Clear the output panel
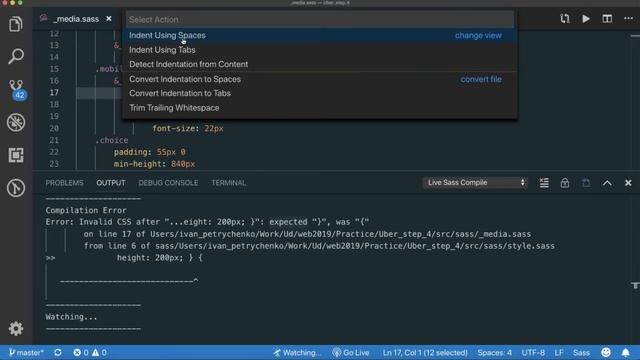This screenshot has height=360, width=640. 544,182
